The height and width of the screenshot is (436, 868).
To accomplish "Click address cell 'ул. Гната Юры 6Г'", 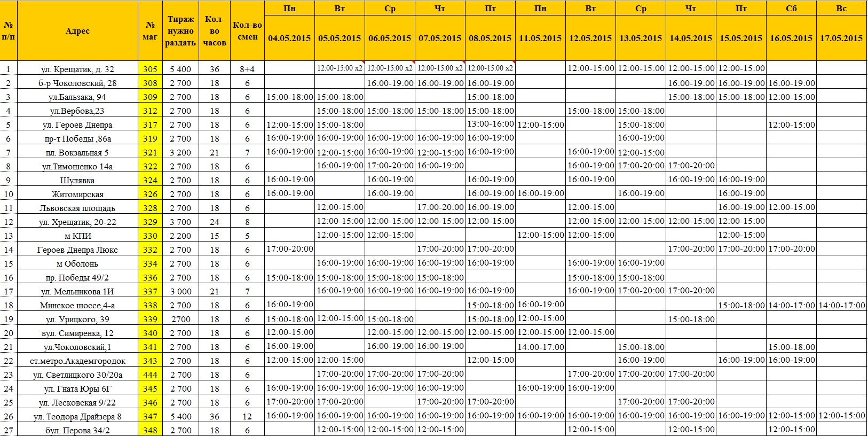I will tap(77, 388).
